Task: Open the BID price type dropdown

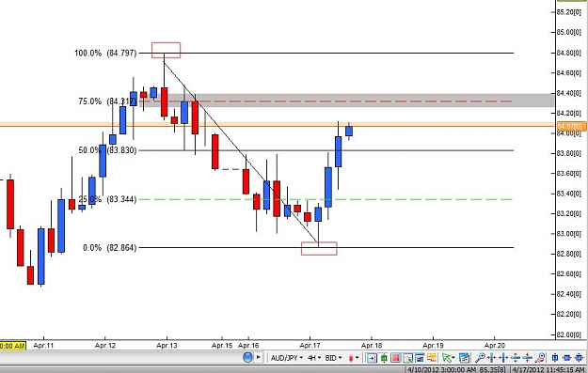Action: click(x=333, y=358)
